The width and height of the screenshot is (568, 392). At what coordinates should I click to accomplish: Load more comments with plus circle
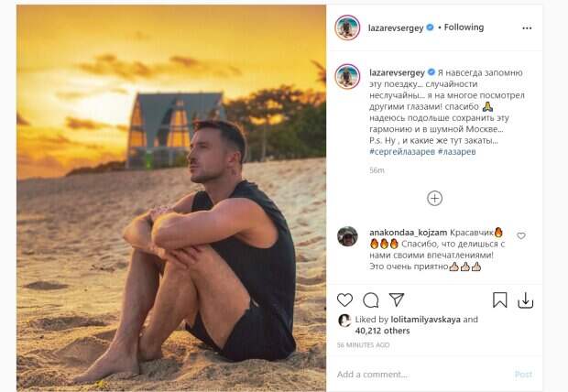434,198
